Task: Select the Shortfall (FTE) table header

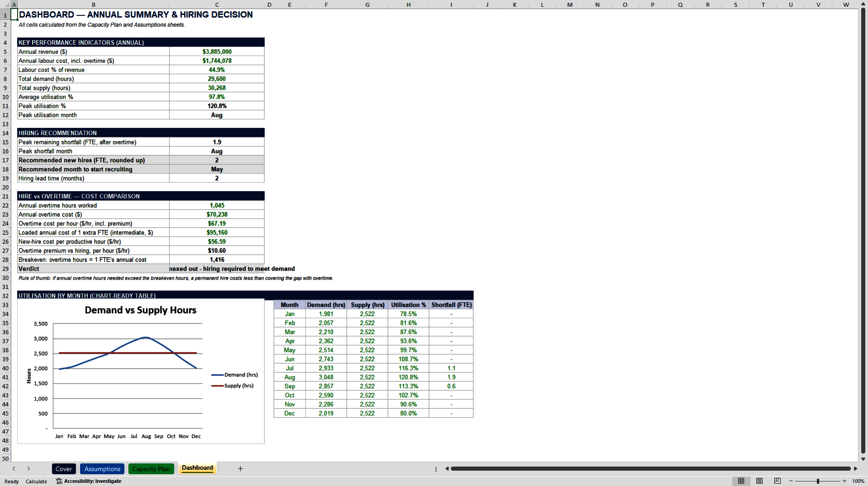Action: click(x=451, y=305)
